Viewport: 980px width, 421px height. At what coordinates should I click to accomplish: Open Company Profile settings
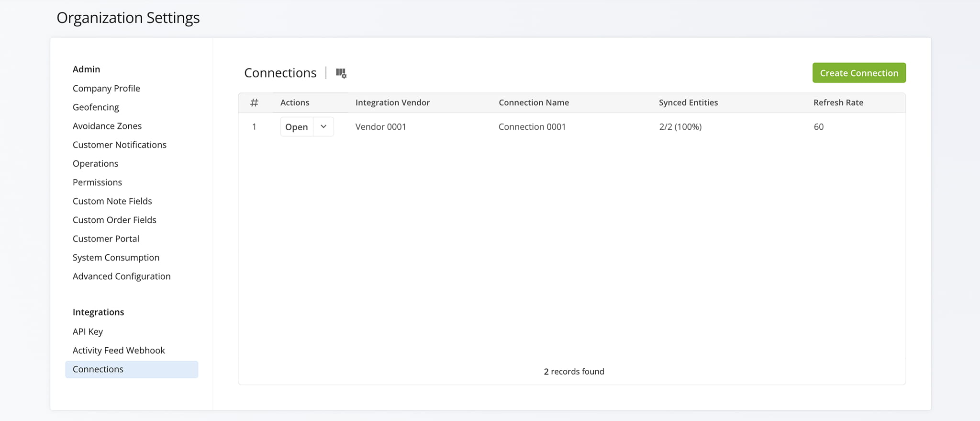point(106,88)
